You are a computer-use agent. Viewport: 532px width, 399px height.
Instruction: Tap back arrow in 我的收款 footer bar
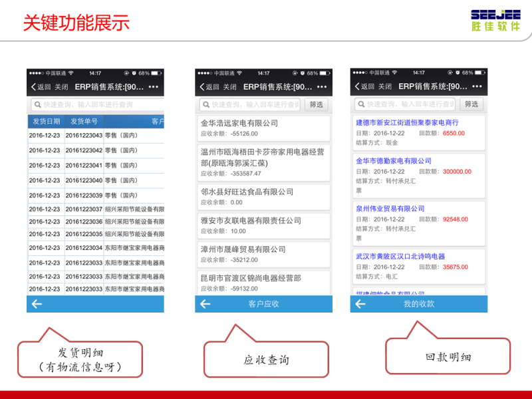tap(360, 304)
